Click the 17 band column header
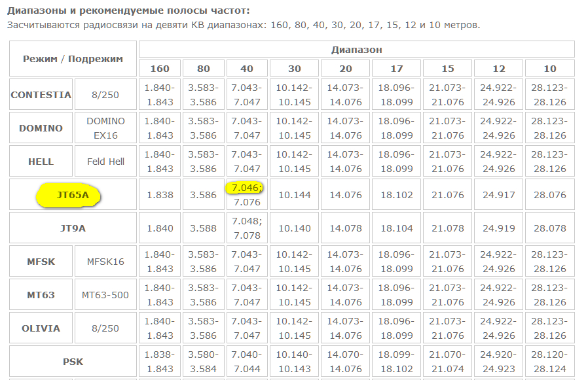Viewport: 588px width, 380px height. [x=397, y=69]
